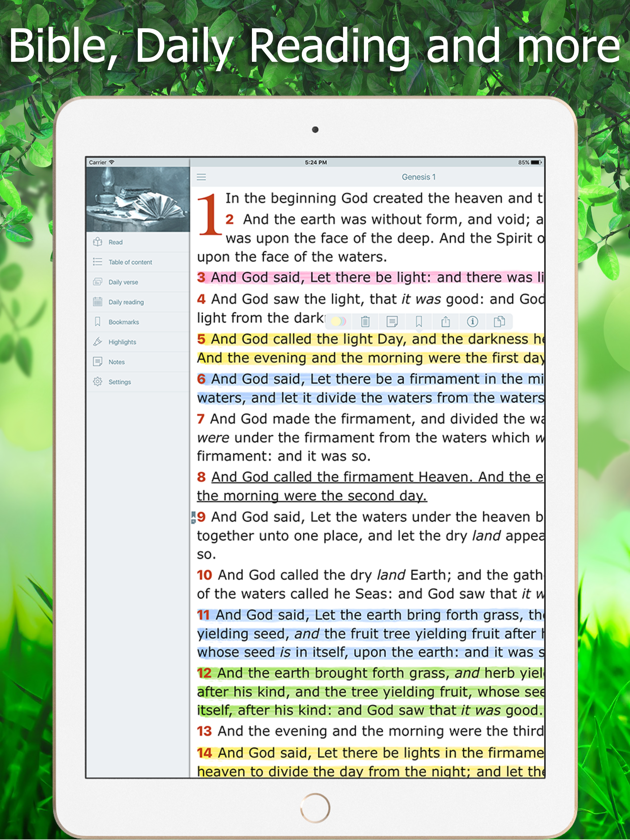The width and height of the screenshot is (630, 840).
Task: Open Settings from sidebar
Action: click(x=119, y=382)
